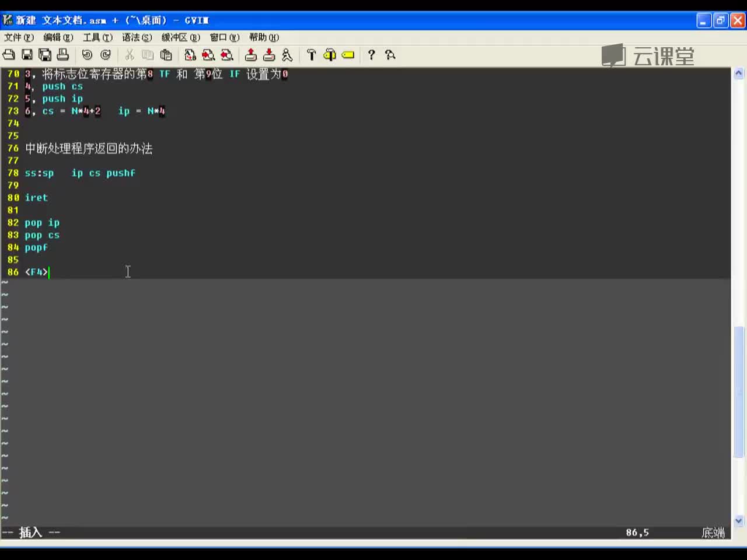Image resolution: width=747 pixels, height=560 pixels.
Task: Click the Find Next icon
Action: coord(208,55)
